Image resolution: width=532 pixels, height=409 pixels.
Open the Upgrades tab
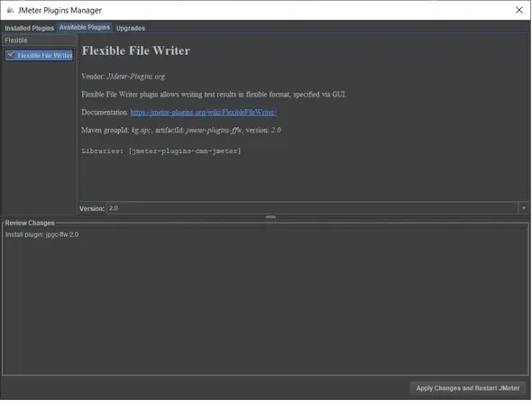tap(131, 28)
